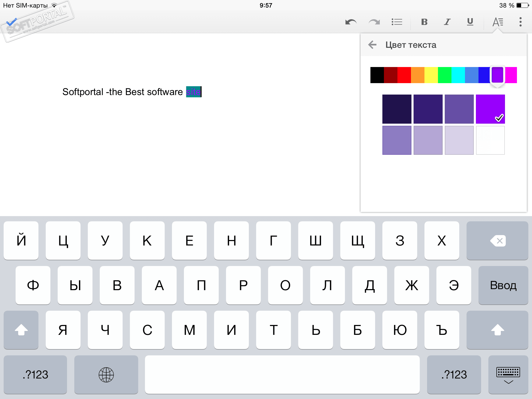Screen dimensions: 532x399
Task: Open the three-dot overflow menu
Action: [520, 22]
